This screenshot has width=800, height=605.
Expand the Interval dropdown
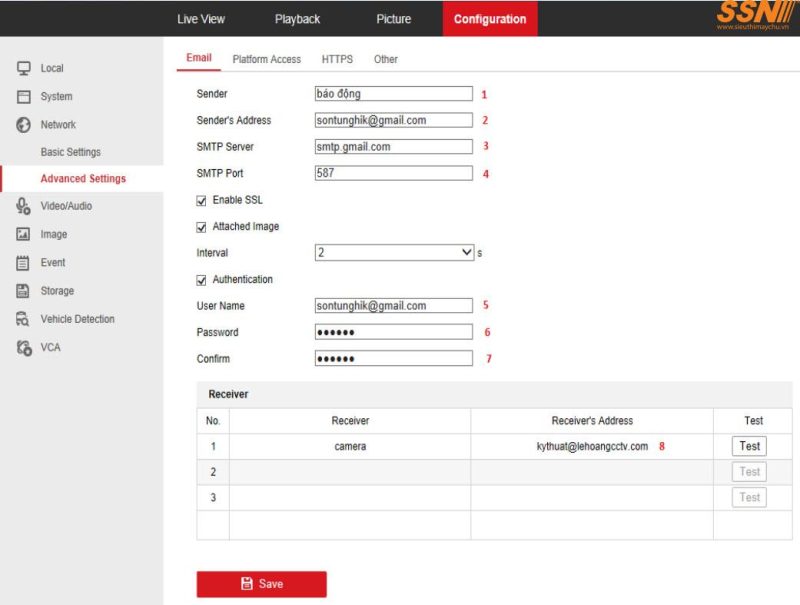(x=394, y=253)
